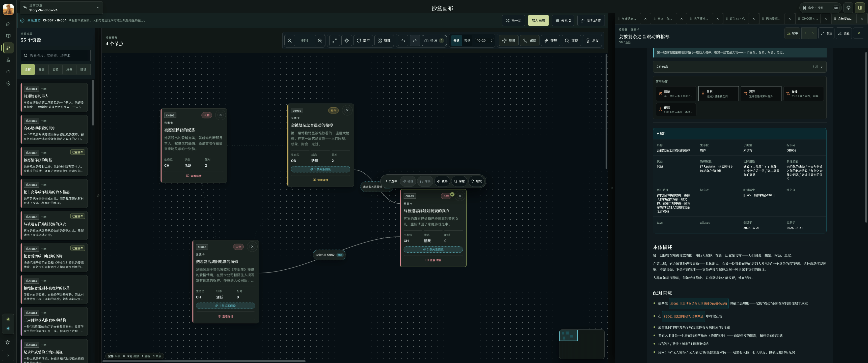Zoom in the canvas with the plus magnifier

click(x=320, y=41)
